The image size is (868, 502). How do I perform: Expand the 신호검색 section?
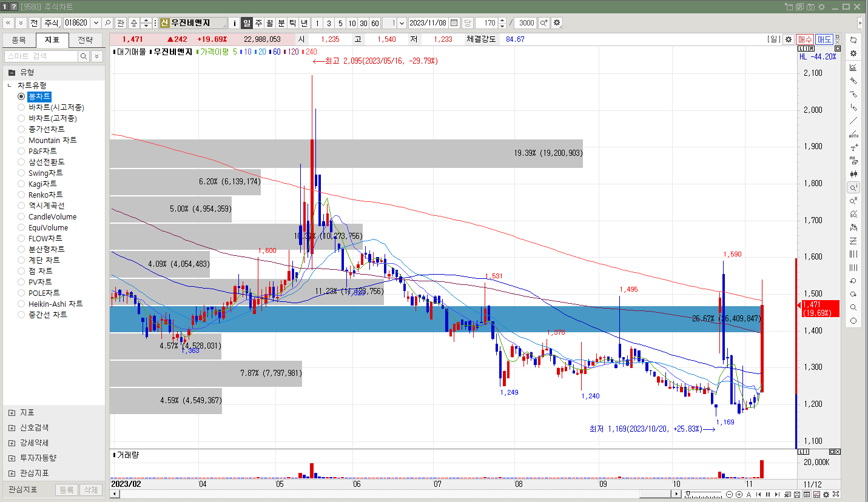tap(12, 427)
